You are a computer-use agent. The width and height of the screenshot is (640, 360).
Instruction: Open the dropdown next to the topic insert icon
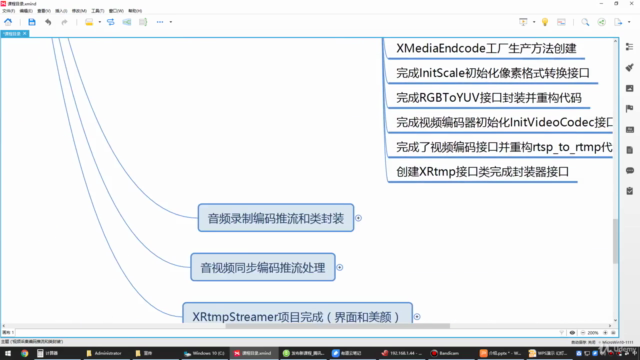[x=100, y=22]
